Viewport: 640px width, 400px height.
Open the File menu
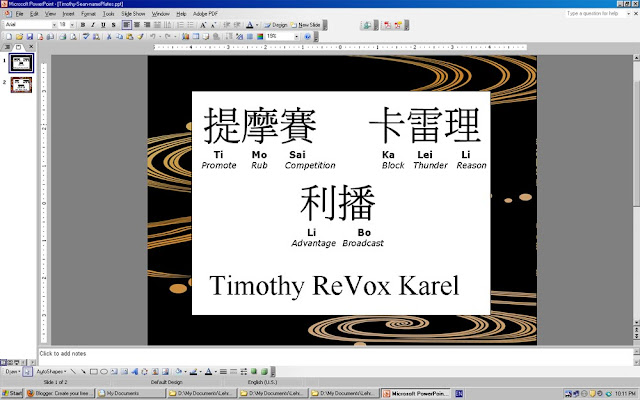(x=19, y=14)
